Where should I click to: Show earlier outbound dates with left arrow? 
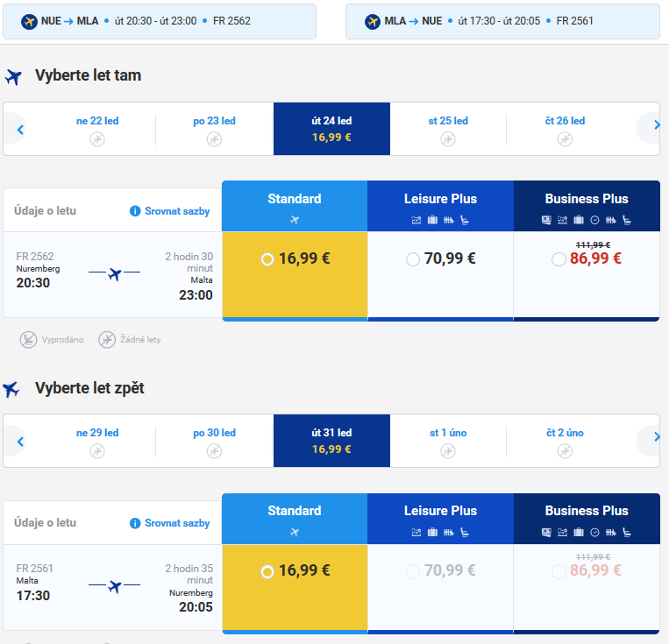[20, 129]
